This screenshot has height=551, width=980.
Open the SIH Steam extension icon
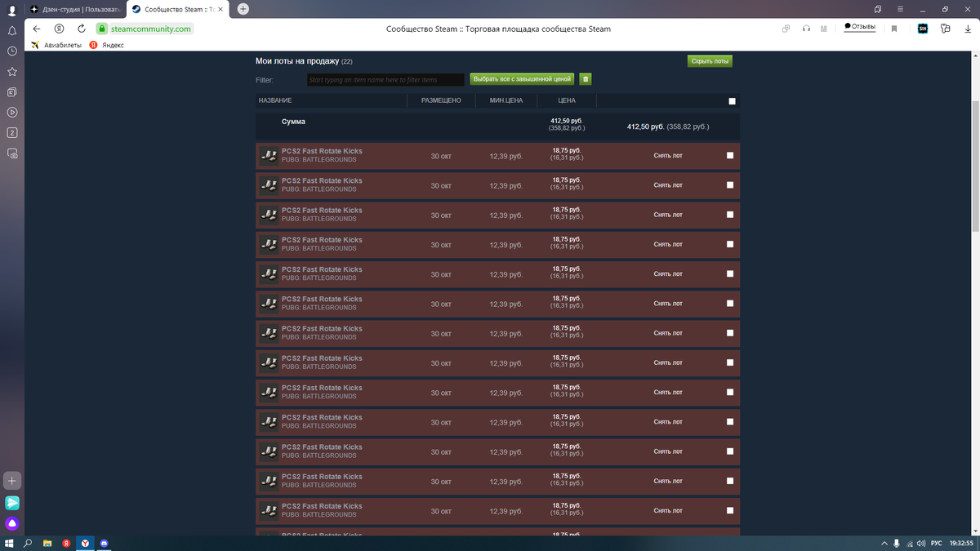click(923, 29)
